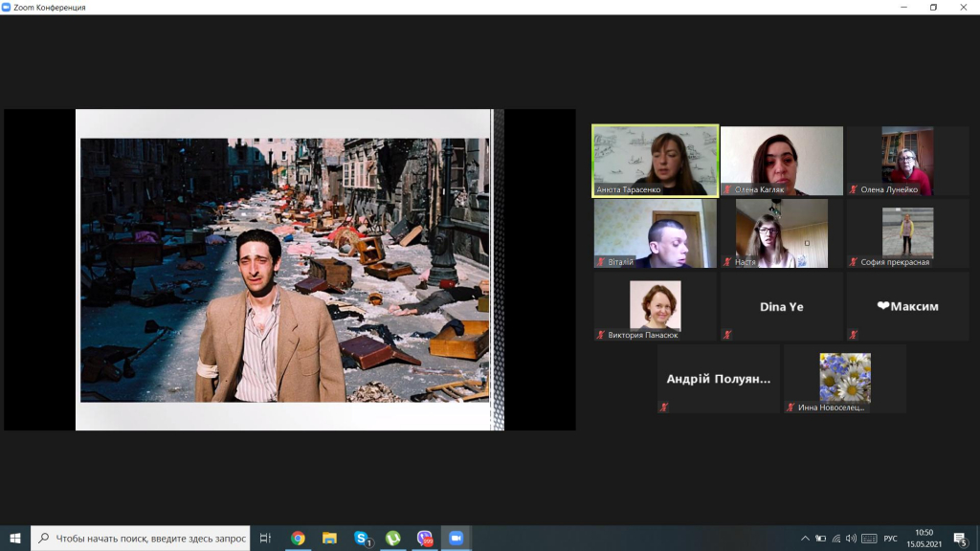
Task: Select София прекрасная's video tile
Action: [907, 233]
